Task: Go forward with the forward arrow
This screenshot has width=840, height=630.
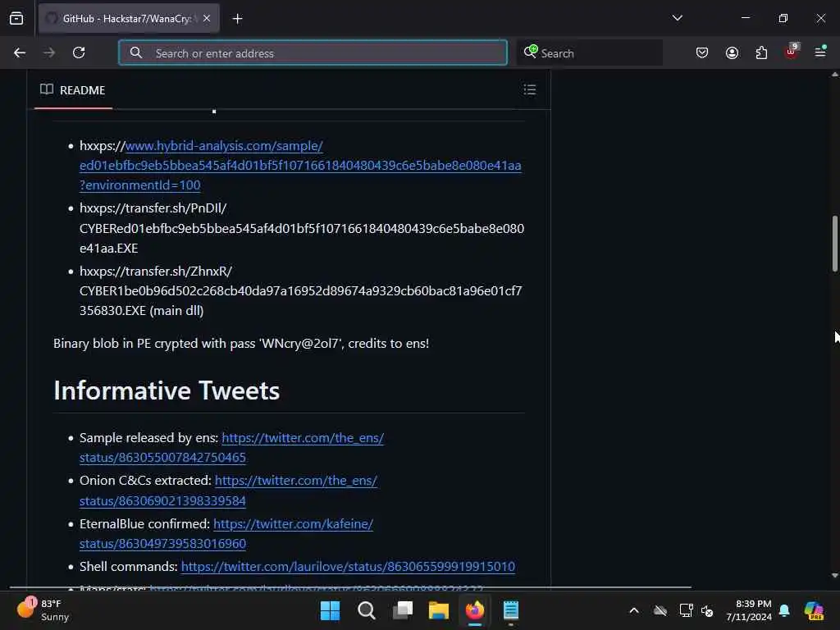Action: point(49,52)
